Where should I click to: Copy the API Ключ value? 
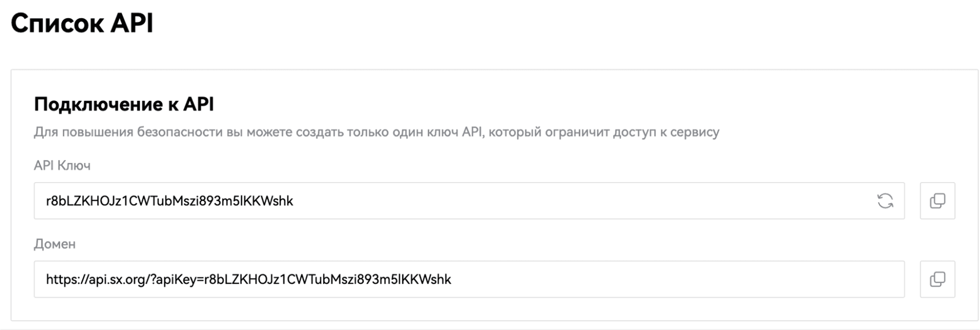point(937,201)
